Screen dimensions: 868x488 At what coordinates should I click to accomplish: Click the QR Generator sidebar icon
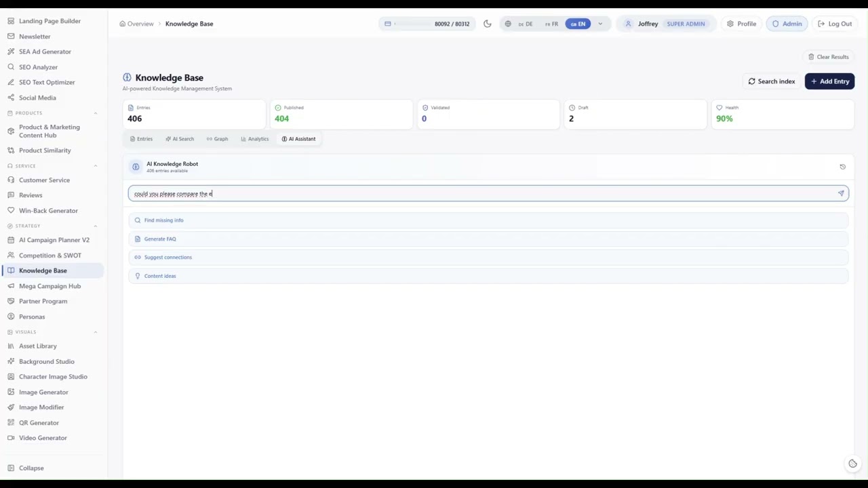[x=11, y=422]
